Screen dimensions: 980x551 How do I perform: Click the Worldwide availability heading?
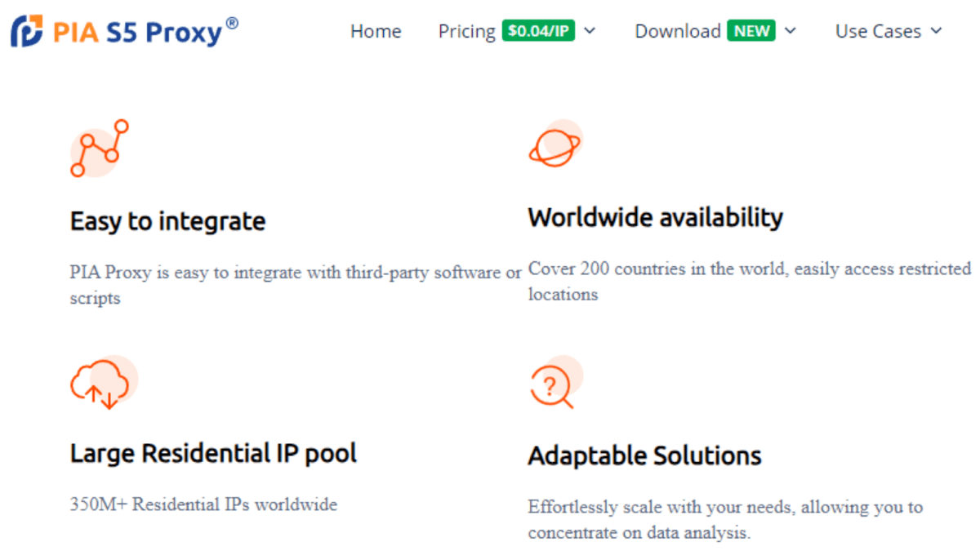coord(655,217)
